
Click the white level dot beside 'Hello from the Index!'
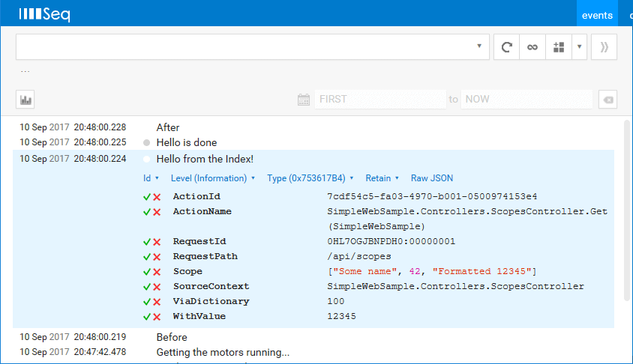pyautogui.click(x=146, y=160)
